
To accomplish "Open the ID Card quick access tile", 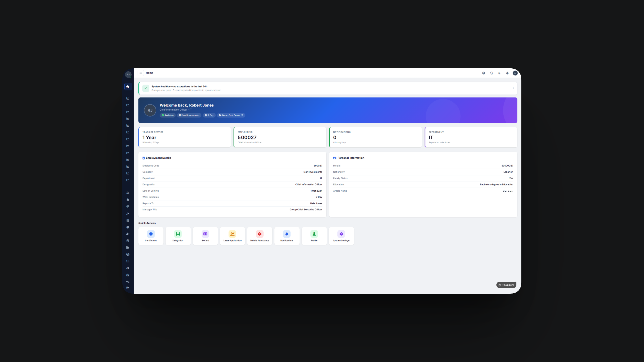I will point(205,236).
